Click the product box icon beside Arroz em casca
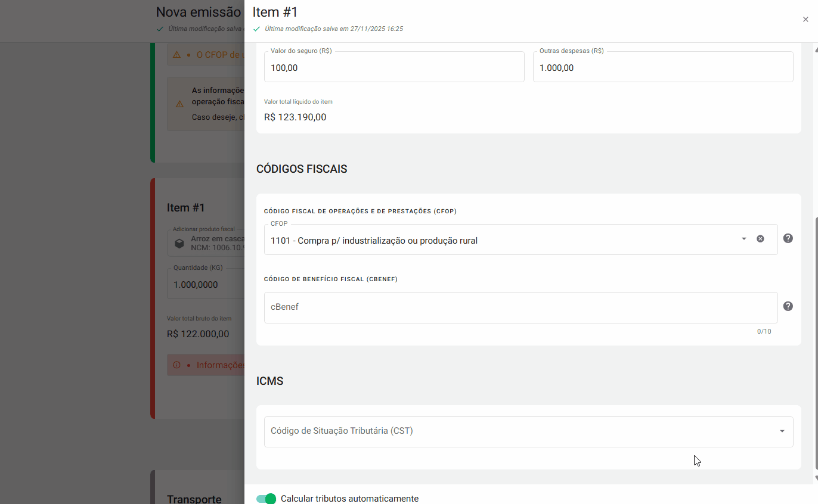818x504 pixels. (179, 243)
